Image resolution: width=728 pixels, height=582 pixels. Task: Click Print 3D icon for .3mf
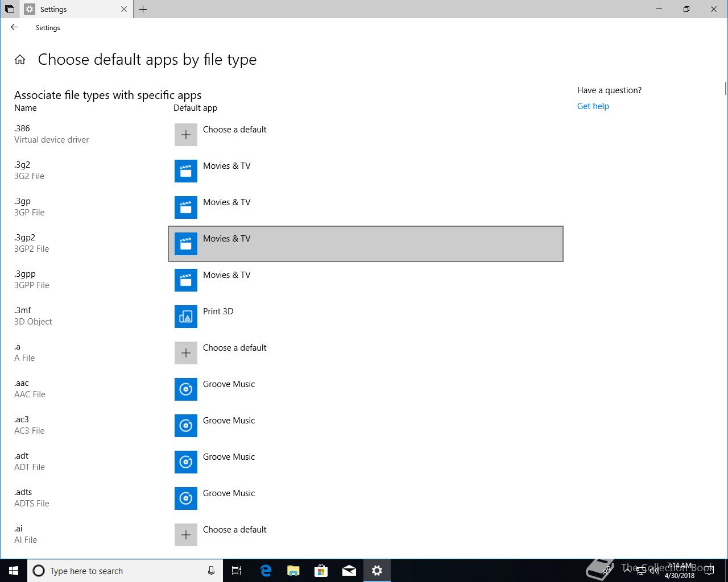click(186, 317)
